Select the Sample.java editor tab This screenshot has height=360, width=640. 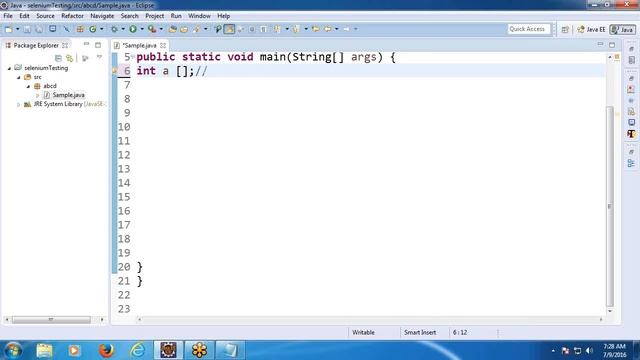(139, 45)
